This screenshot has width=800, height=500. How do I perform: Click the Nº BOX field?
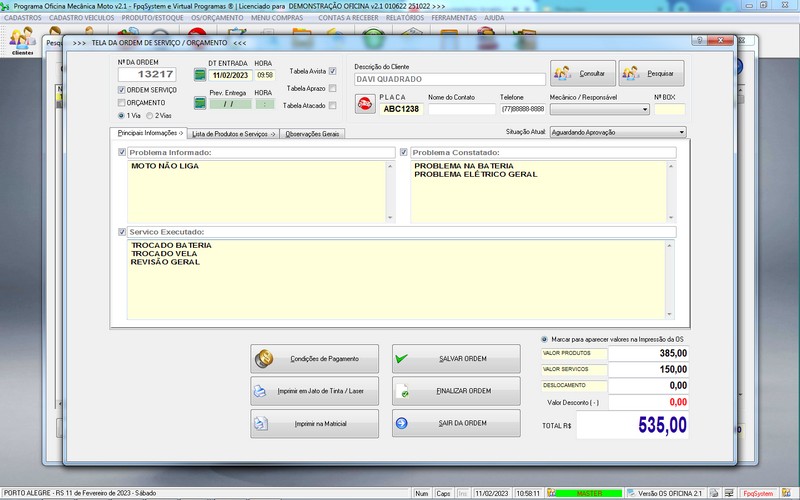pyautogui.click(x=669, y=109)
